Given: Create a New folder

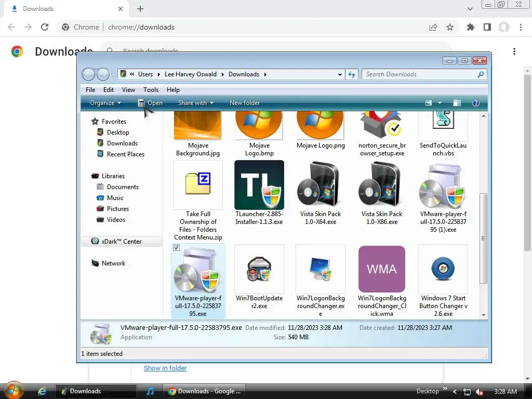Looking at the screenshot, I should (245, 103).
